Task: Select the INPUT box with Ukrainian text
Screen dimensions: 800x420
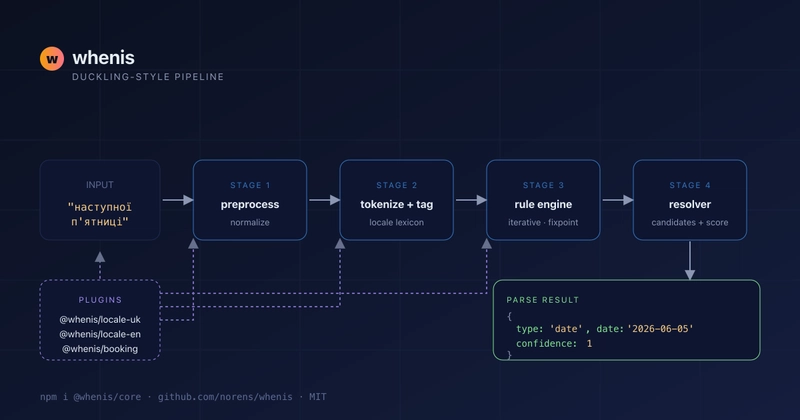Action: [x=100, y=200]
